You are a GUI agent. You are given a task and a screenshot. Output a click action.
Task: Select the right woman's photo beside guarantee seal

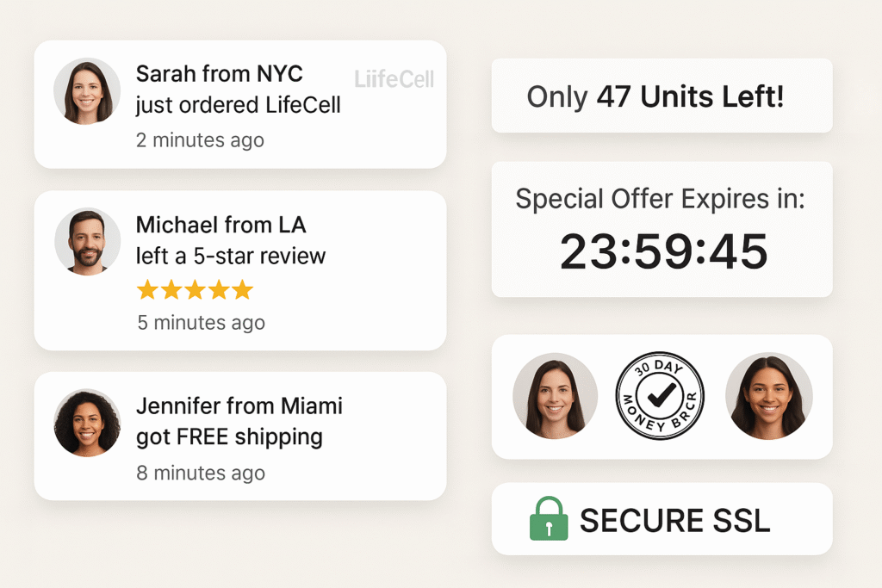click(769, 396)
